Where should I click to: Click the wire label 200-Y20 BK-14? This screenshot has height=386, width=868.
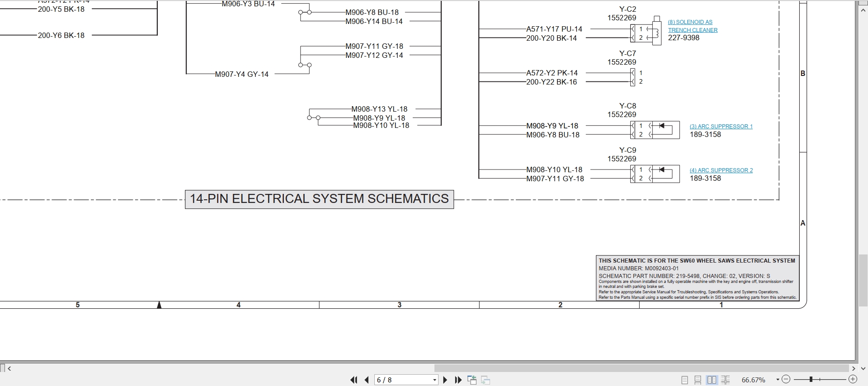552,38
